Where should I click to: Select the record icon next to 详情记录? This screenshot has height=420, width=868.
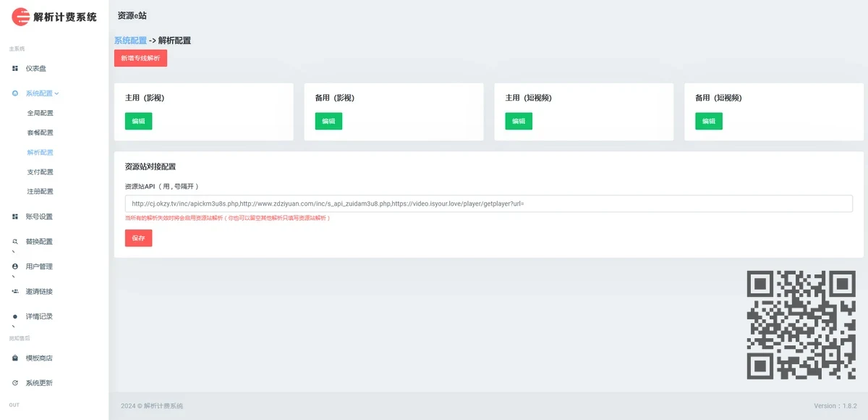pos(16,315)
